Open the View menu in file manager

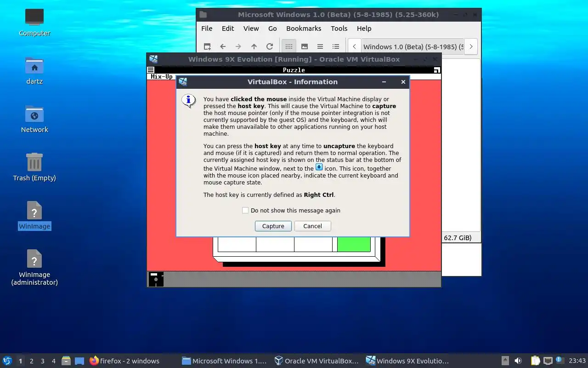click(x=251, y=29)
